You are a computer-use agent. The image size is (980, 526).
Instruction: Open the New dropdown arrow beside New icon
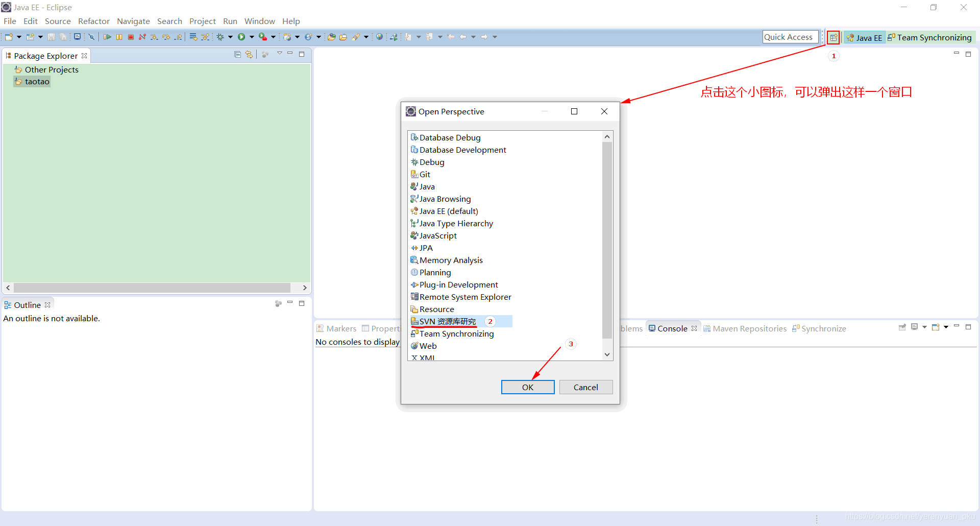19,37
